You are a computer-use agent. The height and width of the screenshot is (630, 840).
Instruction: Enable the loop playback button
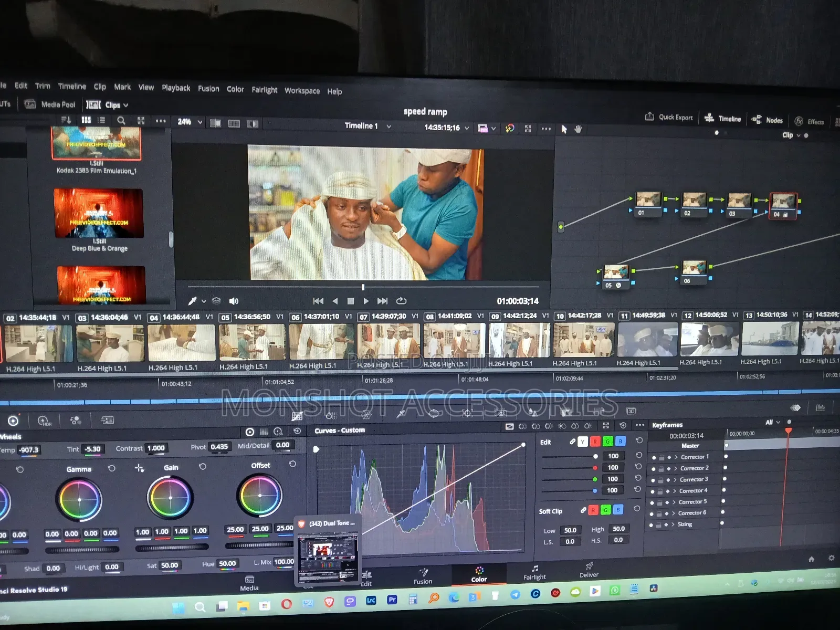coord(401,301)
